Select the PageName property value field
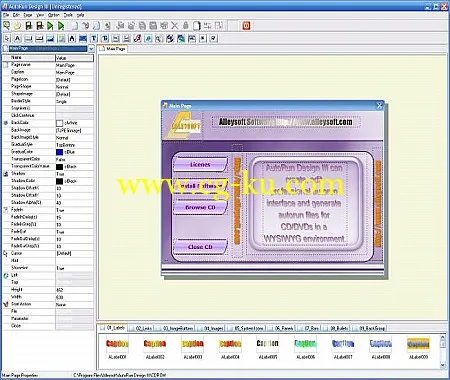The width and height of the screenshot is (450, 380). [74, 65]
